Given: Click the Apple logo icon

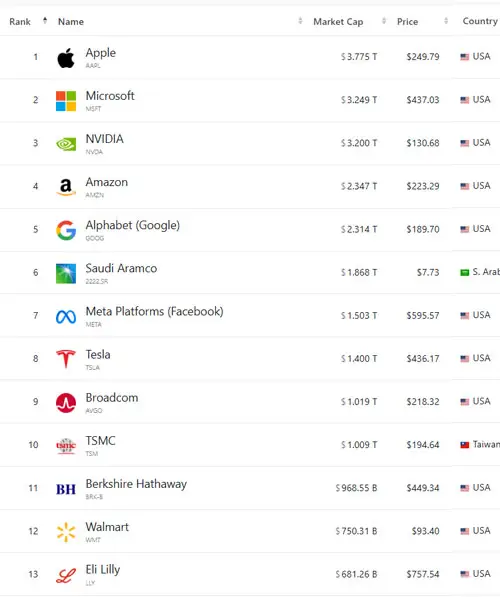Looking at the screenshot, I should pos(66,58).
